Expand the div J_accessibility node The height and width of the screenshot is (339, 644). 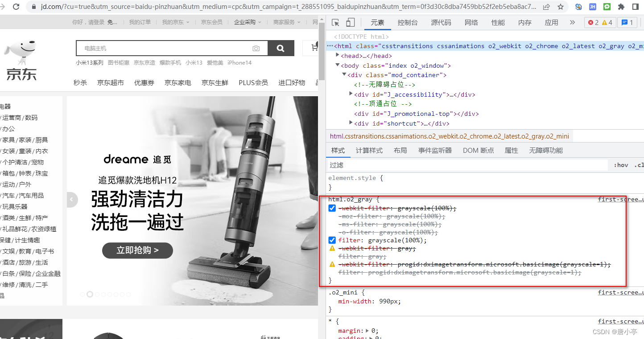(x=351, y=94)
